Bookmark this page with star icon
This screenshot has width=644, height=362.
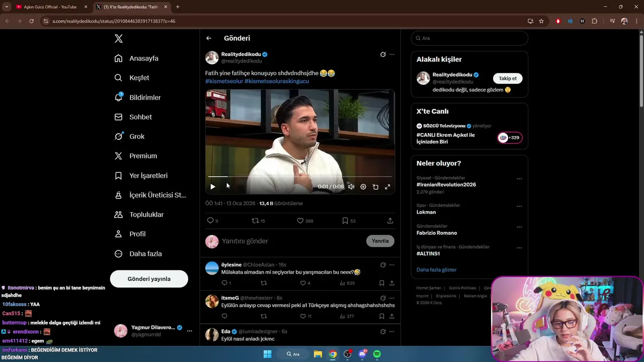[541, 21]
